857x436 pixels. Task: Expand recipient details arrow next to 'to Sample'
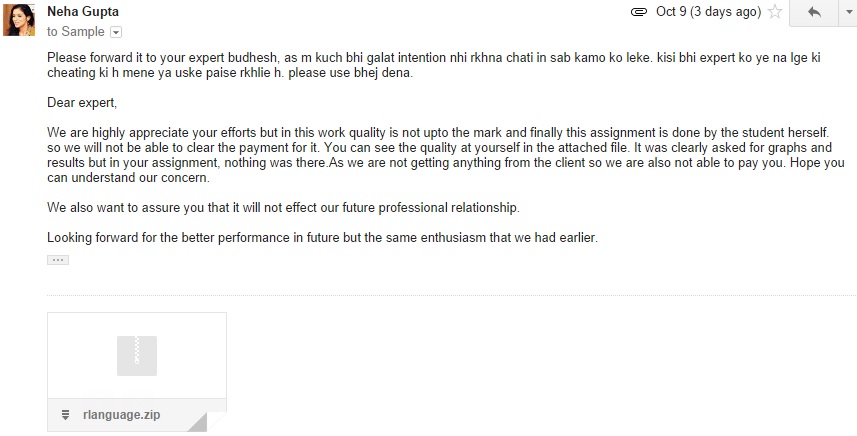point(116,32)
